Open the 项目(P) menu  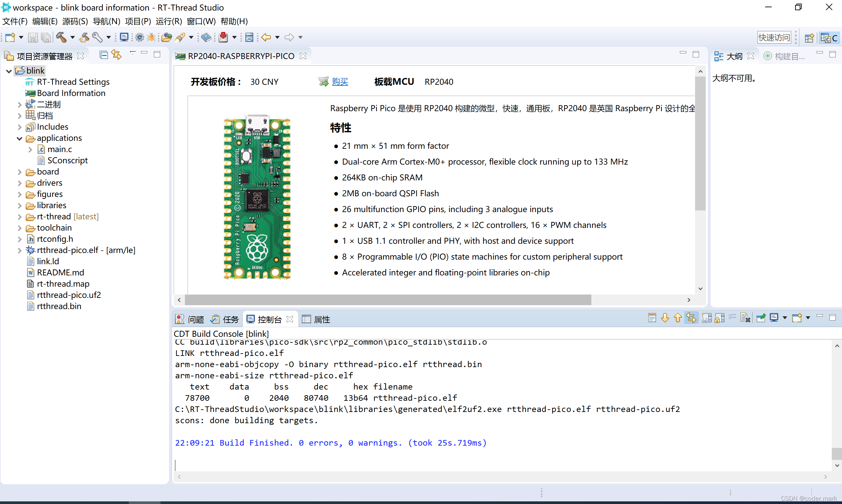138,21
